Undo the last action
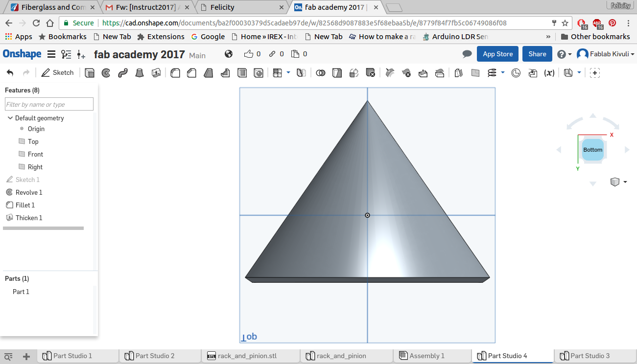Image resolution: width=637 pixels, height=364 pixels. point(10,73)
